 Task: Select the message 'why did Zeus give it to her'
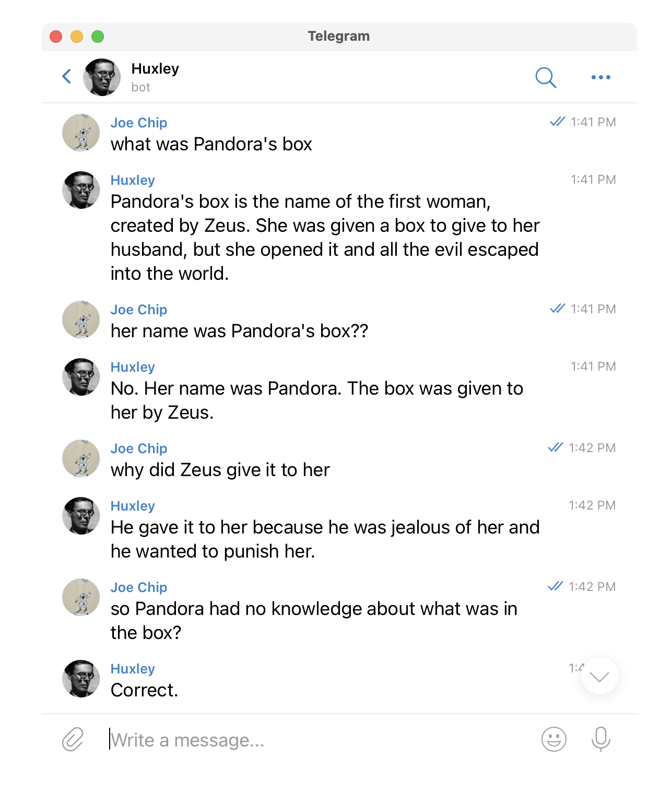tap(220, 470)
